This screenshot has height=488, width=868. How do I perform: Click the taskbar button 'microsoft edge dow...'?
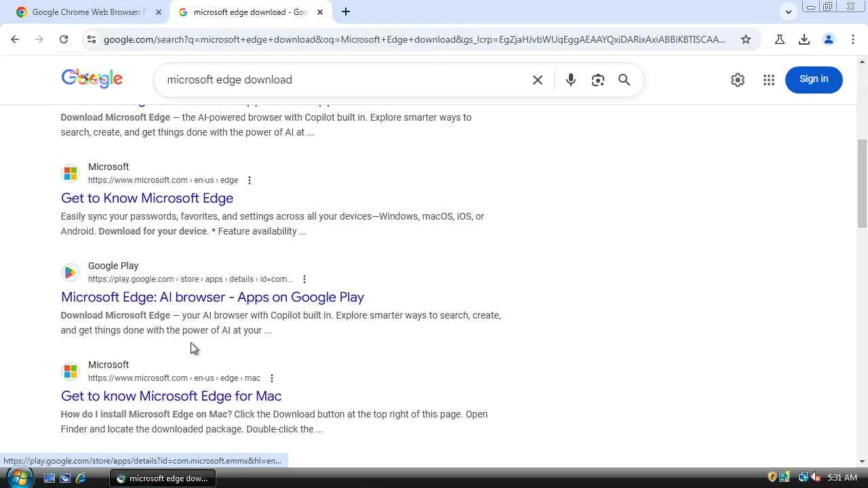tap(163, 478)
